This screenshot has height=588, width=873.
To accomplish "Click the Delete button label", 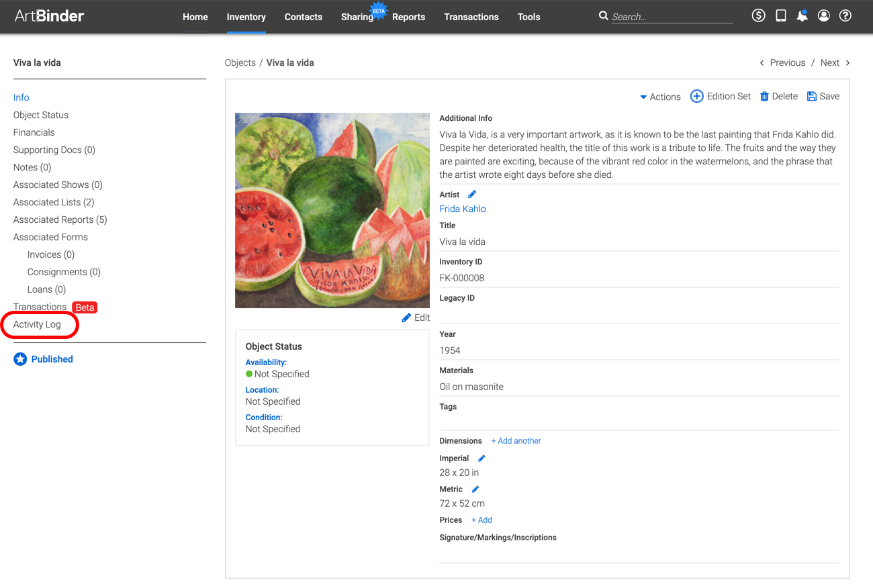I will [x=784, y=96].
